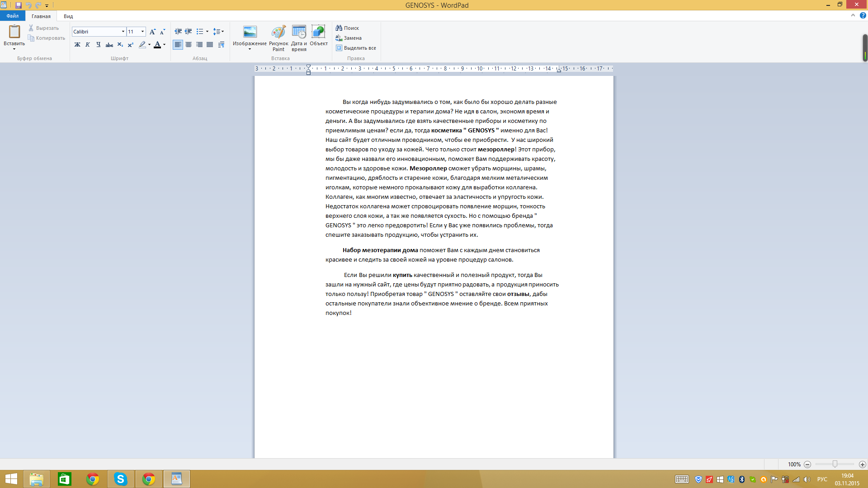The image size is (868, 488).
Task: Insert an object (Объект)
Action: (x=319, y=36)
